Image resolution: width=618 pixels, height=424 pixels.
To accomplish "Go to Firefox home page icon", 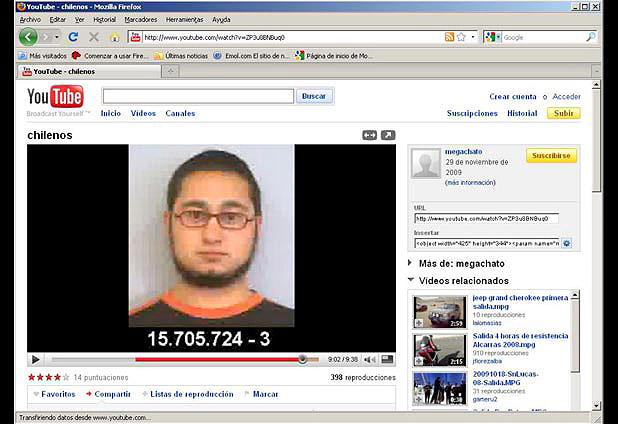I will click(x=114, y=37).
